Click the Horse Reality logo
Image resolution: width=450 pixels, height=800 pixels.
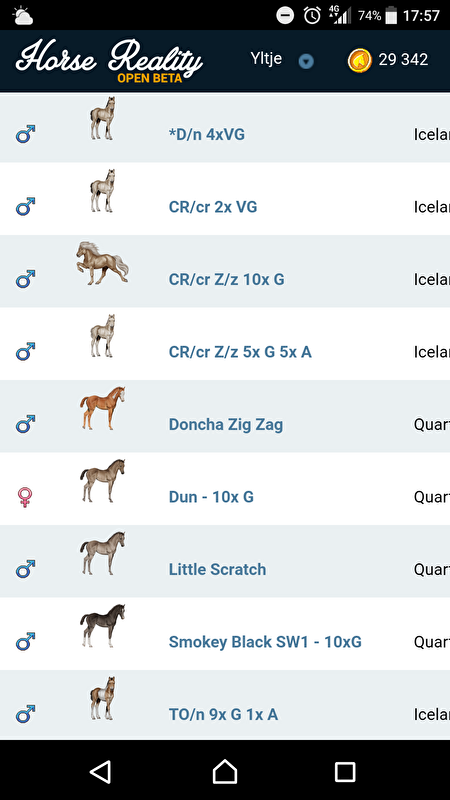click(109, 61)
